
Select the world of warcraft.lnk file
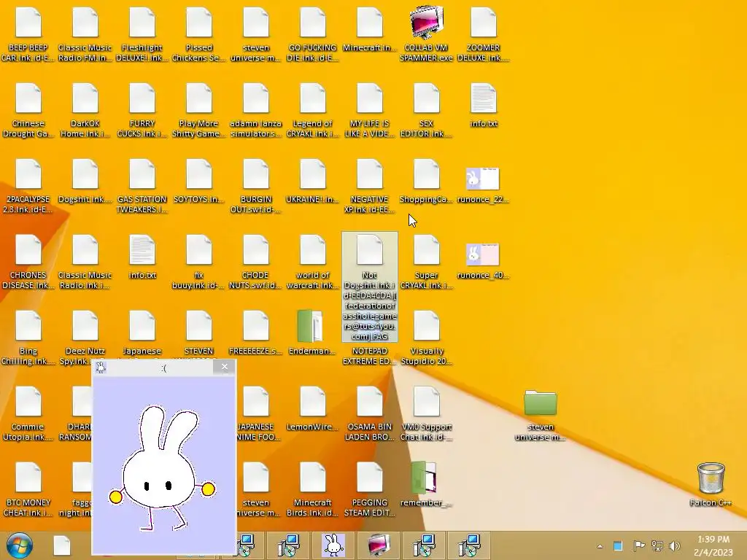312,262
